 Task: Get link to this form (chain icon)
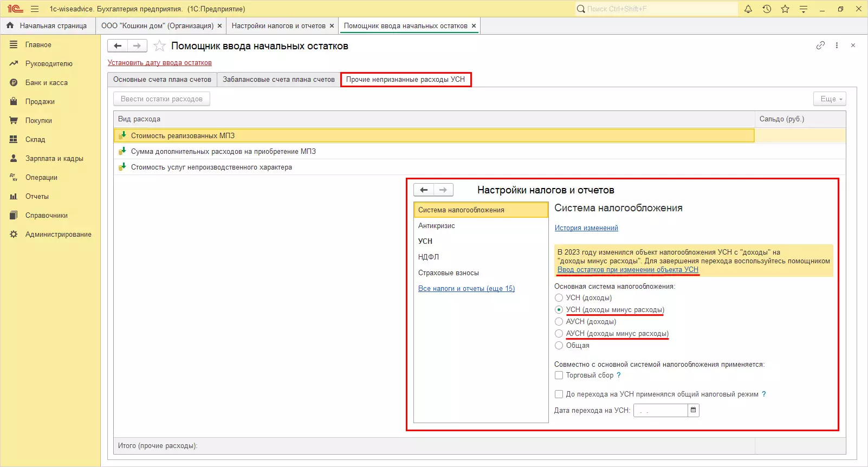coord(820,46)
